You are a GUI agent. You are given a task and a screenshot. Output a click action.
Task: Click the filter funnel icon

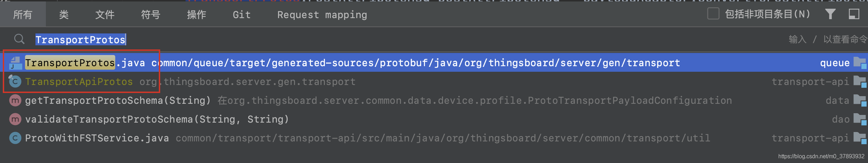point(830,14)
